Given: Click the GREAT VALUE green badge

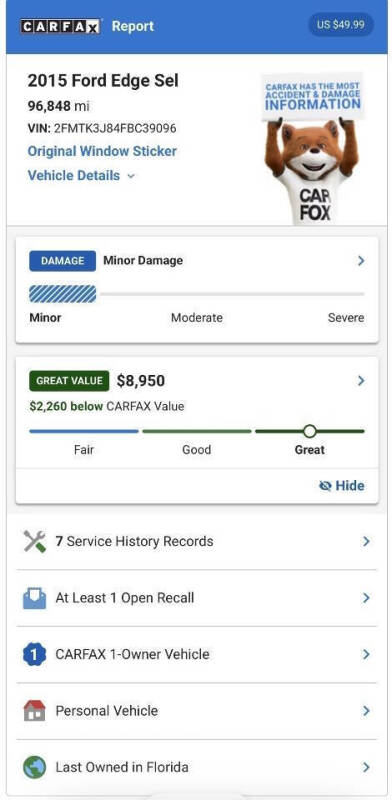Looking at the screenshot, I should pos(69,381).
